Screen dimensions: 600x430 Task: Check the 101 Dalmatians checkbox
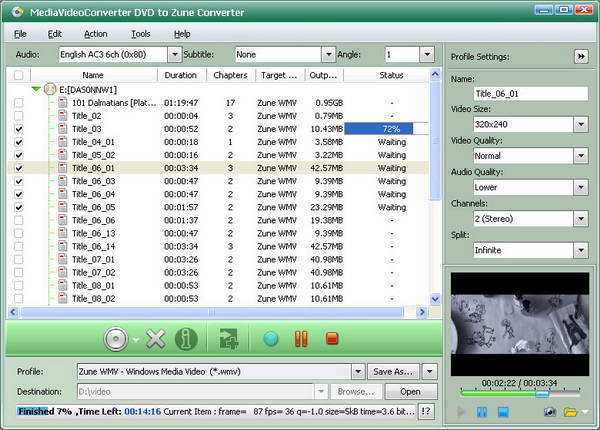pyautogui.click(x=18, y=103)
